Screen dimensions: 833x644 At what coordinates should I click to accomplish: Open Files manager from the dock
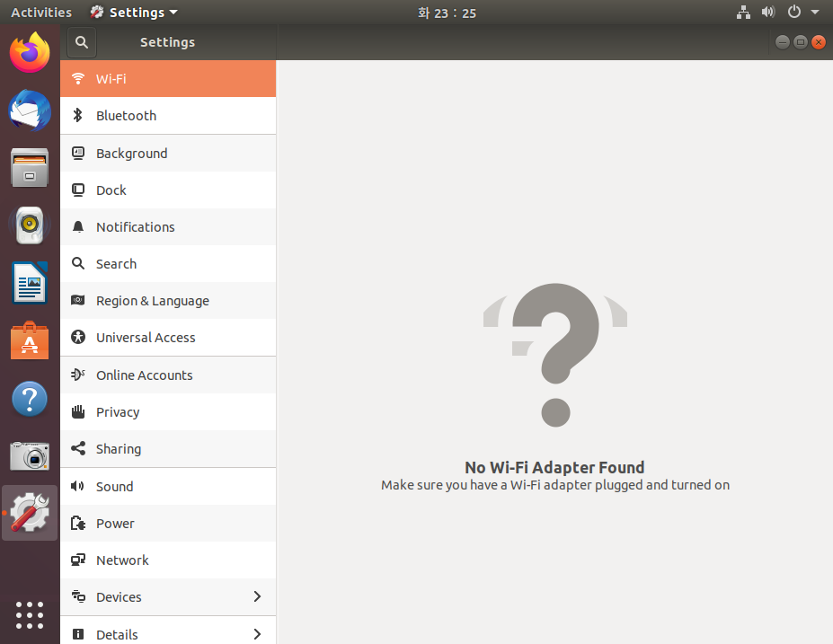pos(30,168)
